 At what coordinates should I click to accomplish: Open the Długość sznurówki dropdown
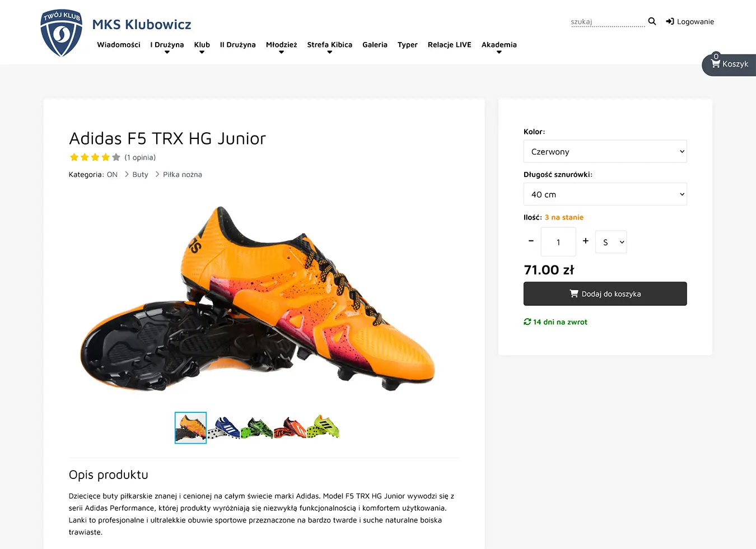pyautogui.click(x=605, y=194)
